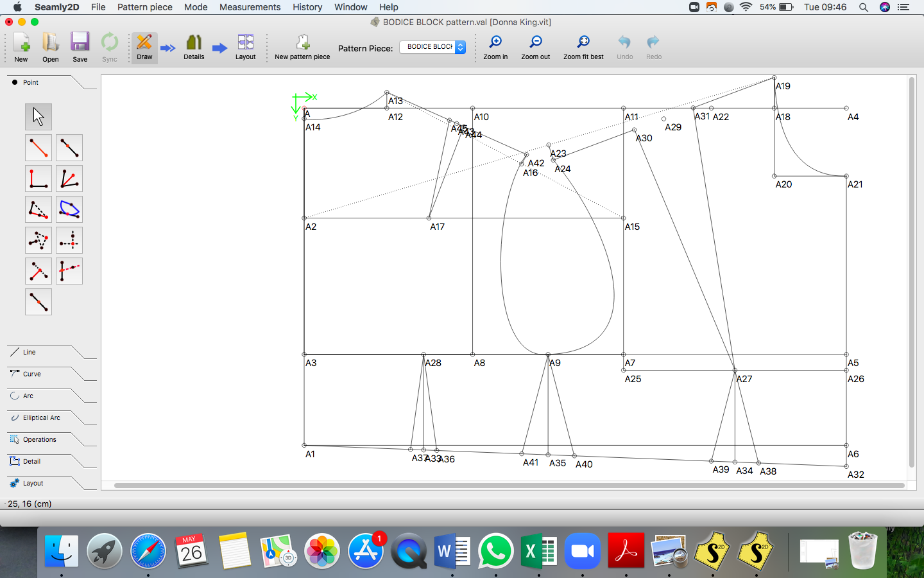Expand the Curve tools section
Image resolution: width=924 pixels, height=578 pixels.
(32, 374)
